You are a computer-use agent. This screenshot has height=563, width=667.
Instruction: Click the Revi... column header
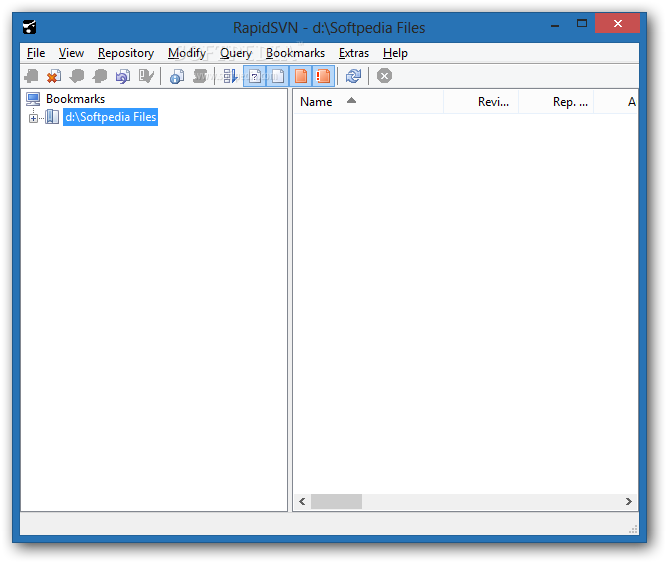point(481,102)
